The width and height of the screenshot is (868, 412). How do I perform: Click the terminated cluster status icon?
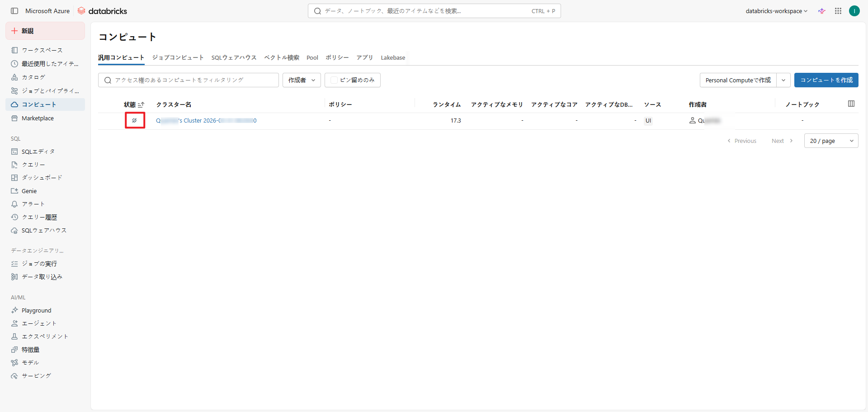pyautogui.click(x=134, y=120)
